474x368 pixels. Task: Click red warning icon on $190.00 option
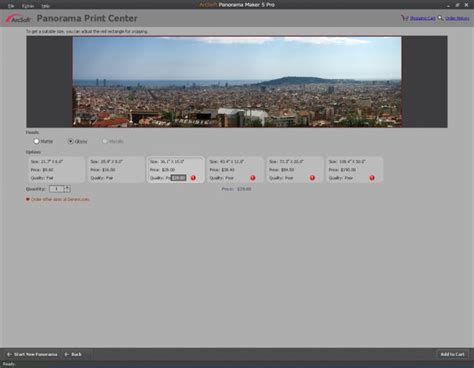pyautogui.click(x=372, y=178)
